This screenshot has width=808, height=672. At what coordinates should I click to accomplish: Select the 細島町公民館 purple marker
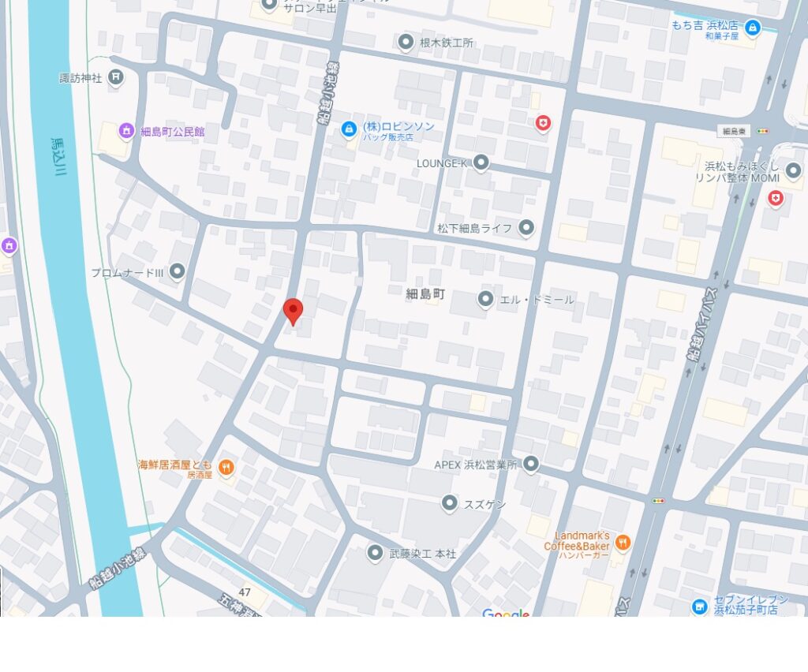126,131
